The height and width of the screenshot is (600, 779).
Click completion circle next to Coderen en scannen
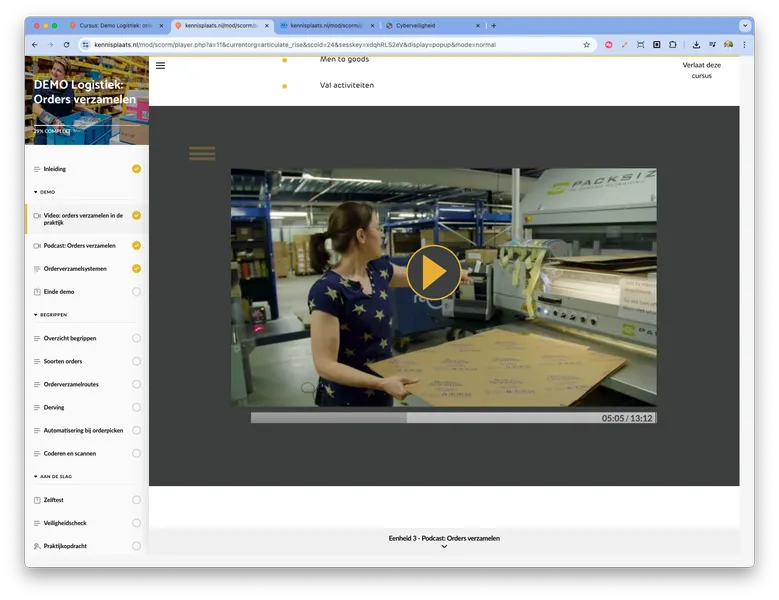[136, 453]
